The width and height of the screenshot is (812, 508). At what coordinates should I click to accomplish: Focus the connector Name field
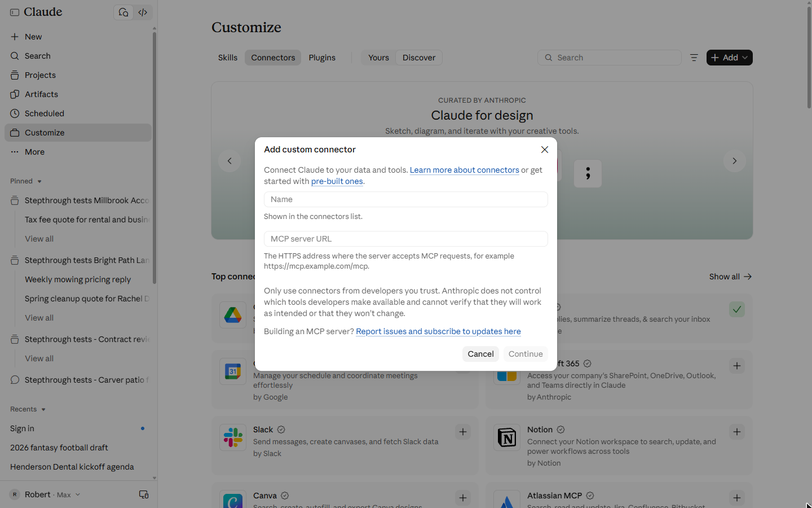coord(406,199)
